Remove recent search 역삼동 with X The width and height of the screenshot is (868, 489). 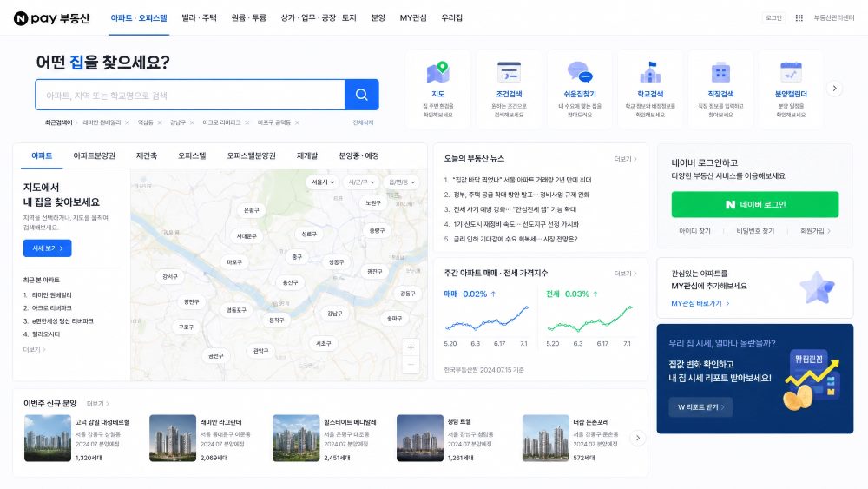pos(160,123)
